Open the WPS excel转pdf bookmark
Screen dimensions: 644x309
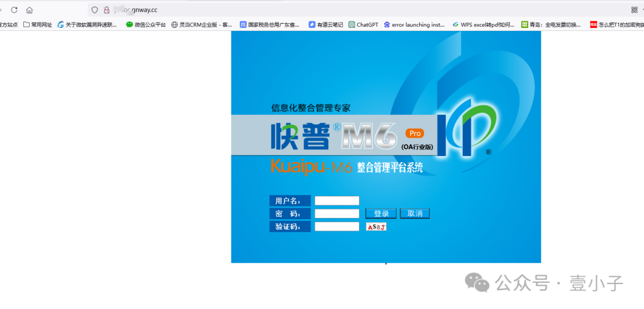click(484, 24)
